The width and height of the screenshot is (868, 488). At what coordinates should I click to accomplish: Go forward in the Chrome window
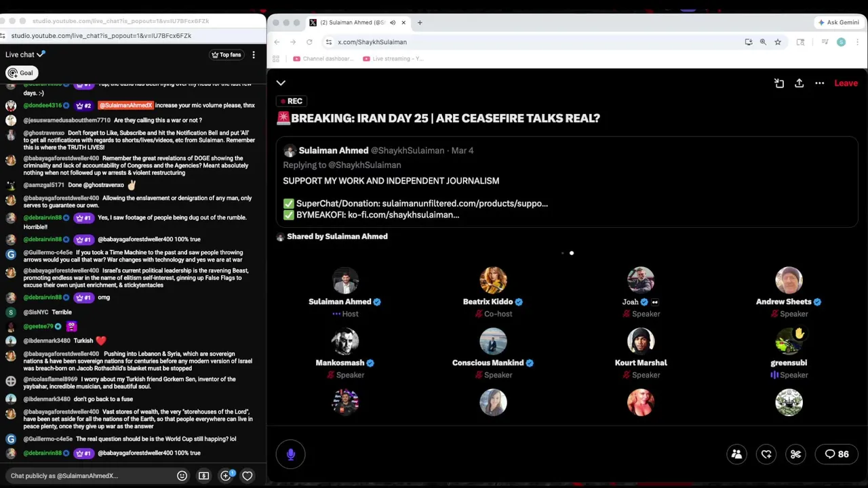coord(293,42)
